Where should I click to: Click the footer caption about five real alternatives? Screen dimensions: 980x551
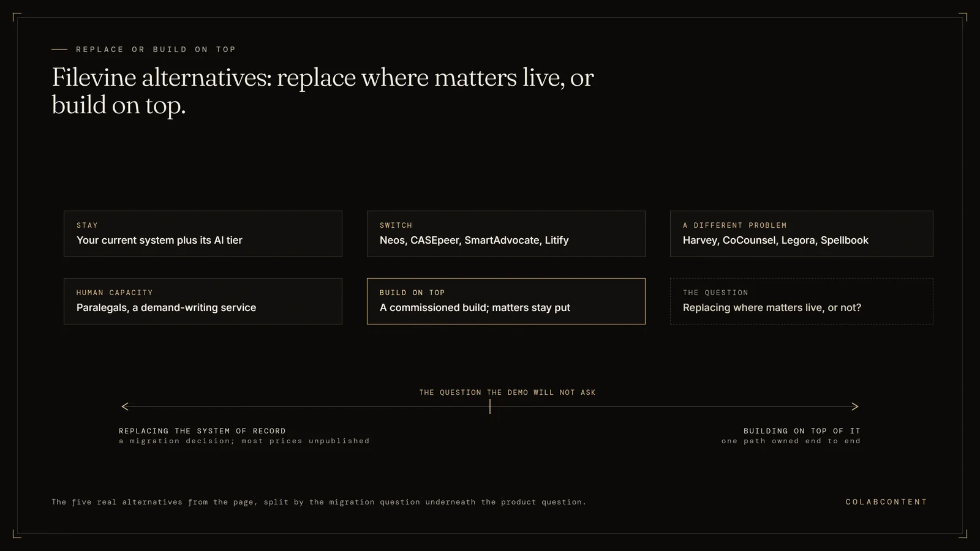point(318,502)
